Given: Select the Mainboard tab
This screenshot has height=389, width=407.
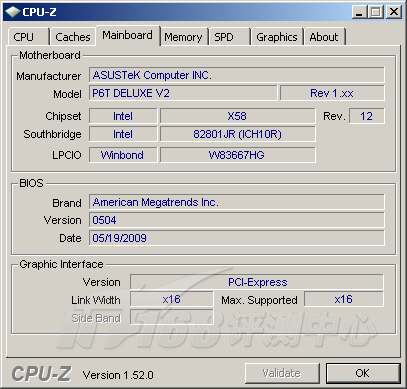Looking at the screenshot, I should click(x=128, y=35).
